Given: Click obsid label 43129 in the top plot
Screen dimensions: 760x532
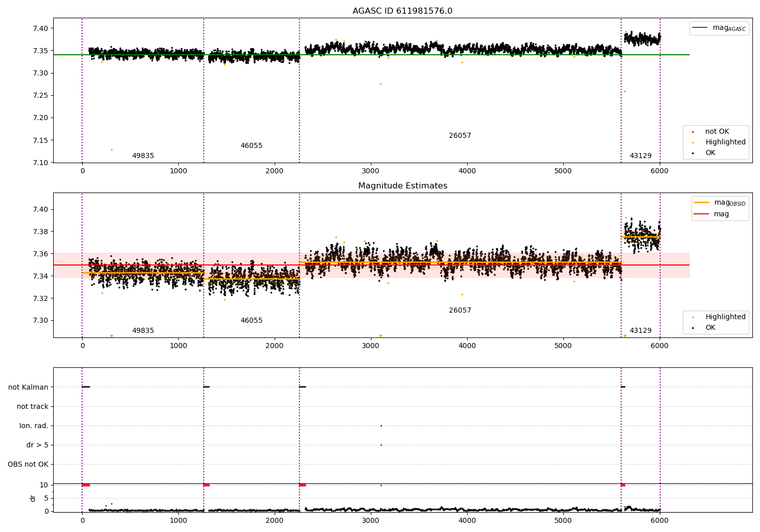Looking at the screenshot, I should point(640,156).
